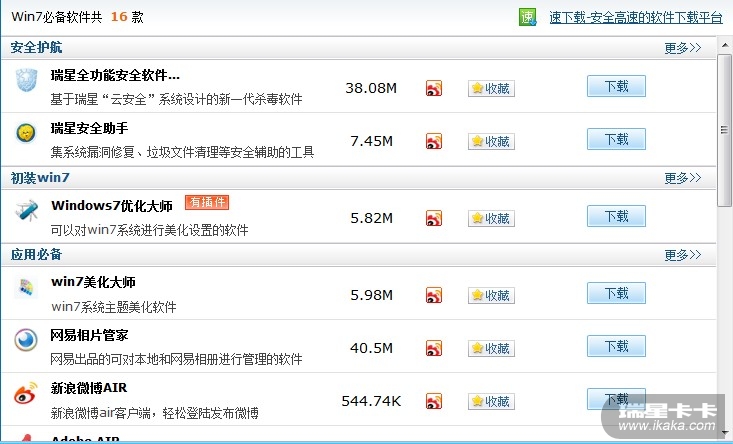Show more in 初装win7 section (更多>>)

(683, 178)
